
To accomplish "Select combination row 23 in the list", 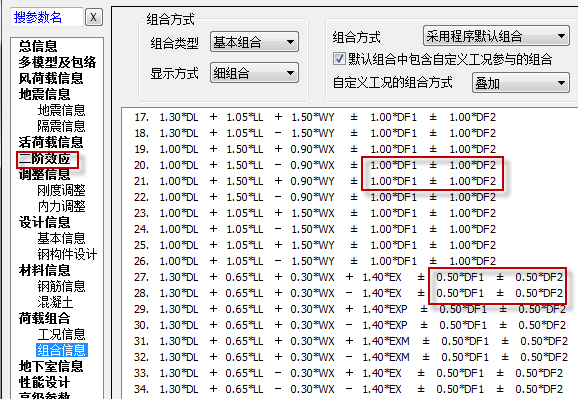I will pyautogui.click(x=315, y=213).
